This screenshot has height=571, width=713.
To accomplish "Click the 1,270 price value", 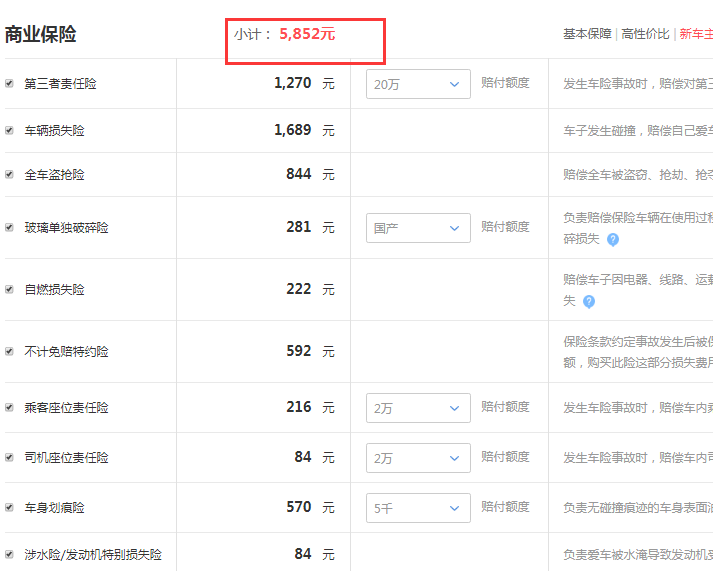I will point(292,83).
